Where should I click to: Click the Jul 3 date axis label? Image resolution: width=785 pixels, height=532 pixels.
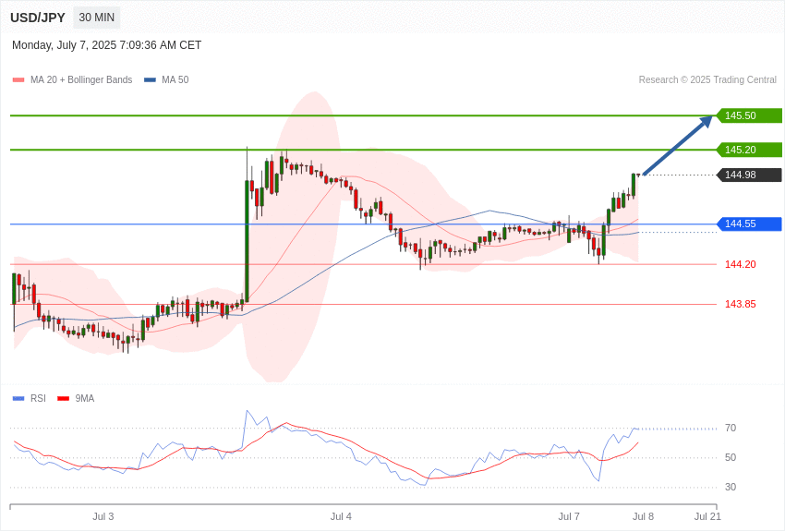103,516
